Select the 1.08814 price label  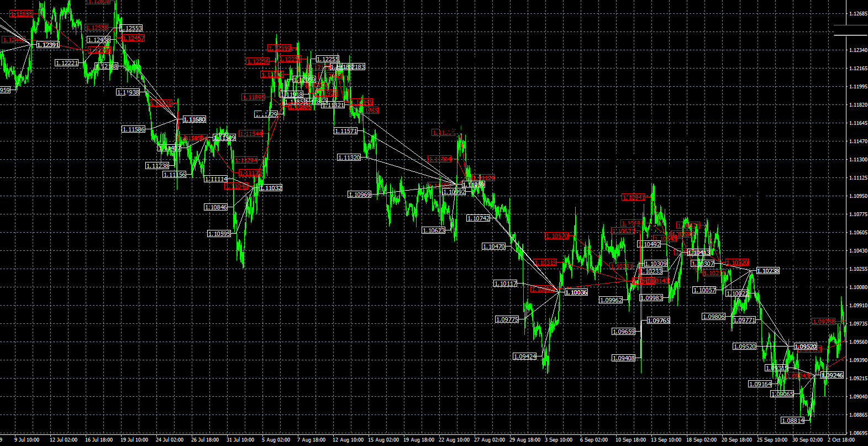[793, 421]
